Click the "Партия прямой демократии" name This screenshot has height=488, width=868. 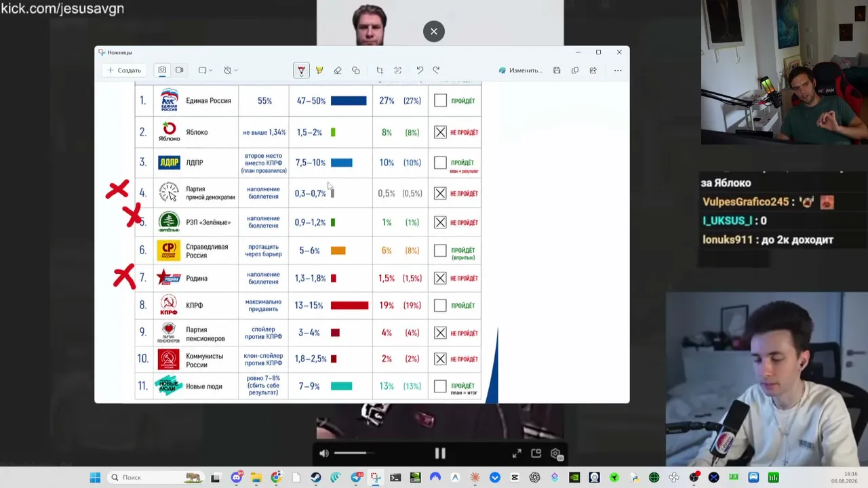[x=210, y=193]
